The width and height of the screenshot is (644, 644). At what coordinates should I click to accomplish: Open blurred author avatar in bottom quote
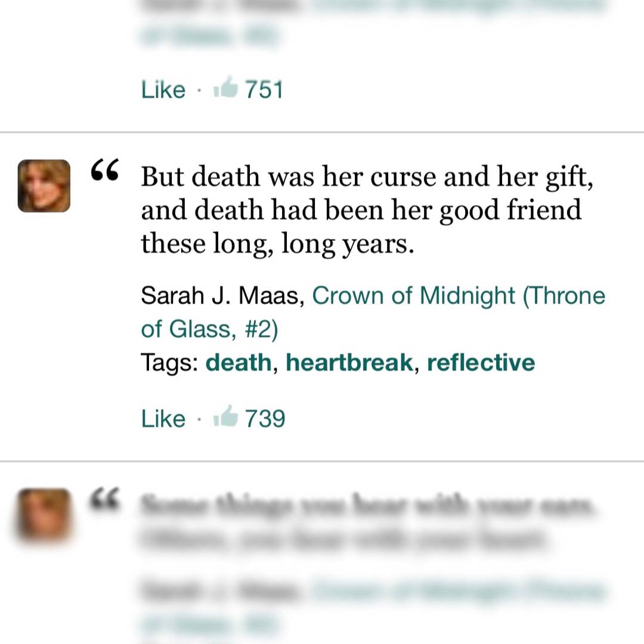[x=44, y=514]
